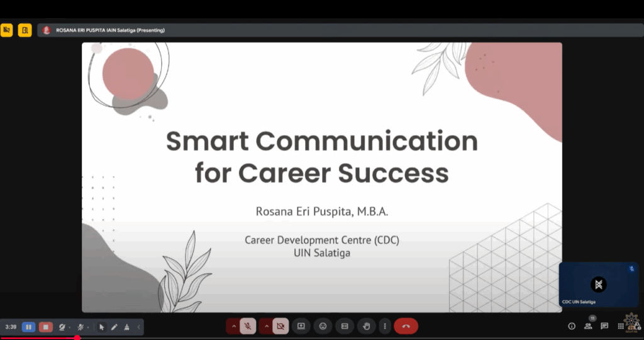Open the emoji reactions panel
This screenshot has width=644, height=340.
(323, 326)
